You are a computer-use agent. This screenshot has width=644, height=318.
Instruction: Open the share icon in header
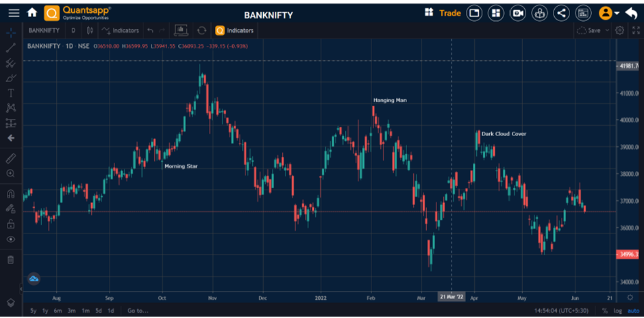point(561,13)
